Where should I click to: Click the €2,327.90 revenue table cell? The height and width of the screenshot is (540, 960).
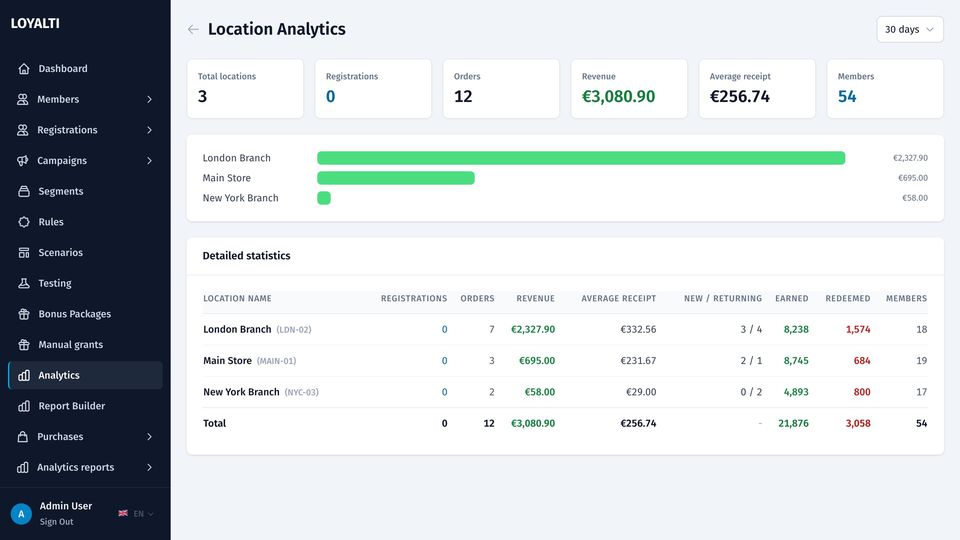tap(533, 329)
